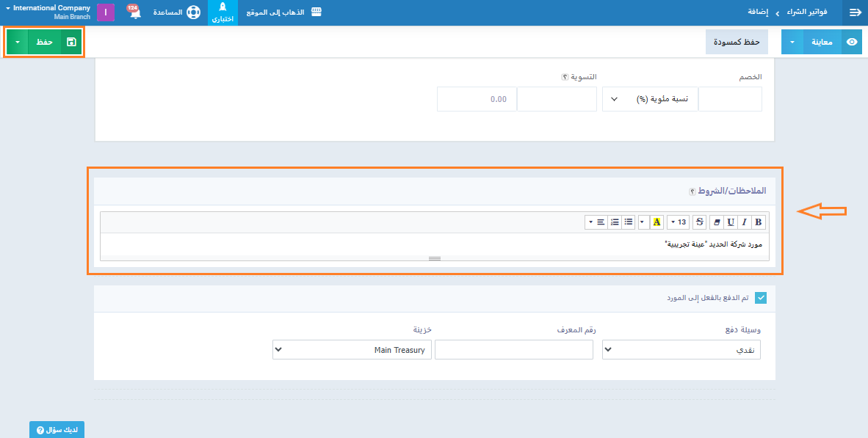
Task: Click the eraser remove-formatting icon
Action: coord(716,222)
